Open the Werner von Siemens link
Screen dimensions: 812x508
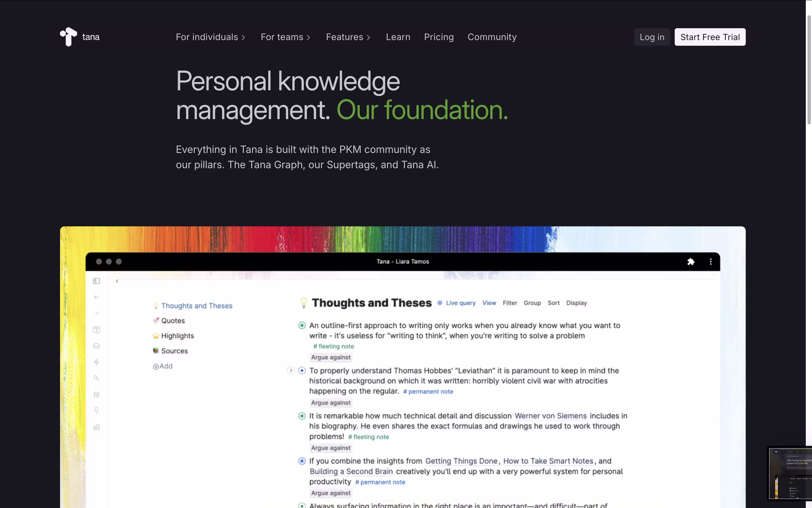click(x=551, y=416)
